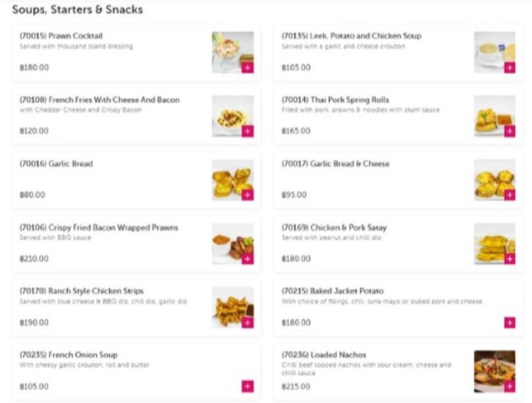Image resolution: width=532 pixels, height=403 pixels.
Task: Add Garlic Bread & Cheese via plus
Action: (510, 195)
